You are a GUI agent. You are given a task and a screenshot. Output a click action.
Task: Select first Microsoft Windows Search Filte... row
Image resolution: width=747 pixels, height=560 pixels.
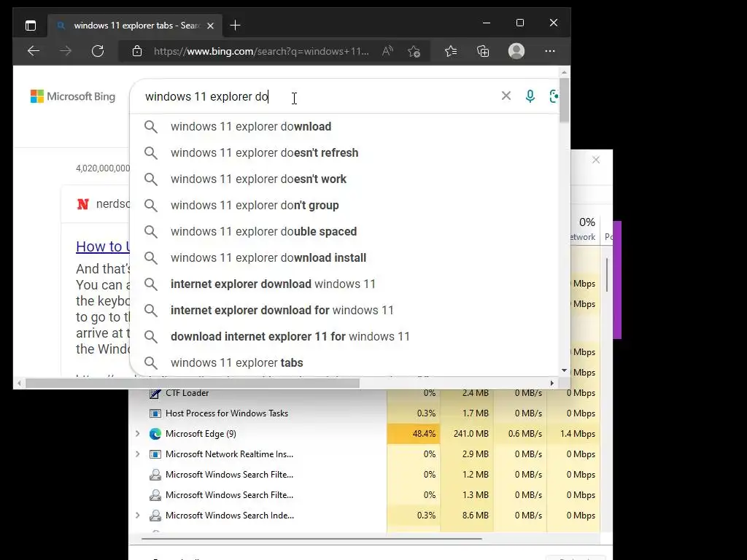click(x=365, y=474)
